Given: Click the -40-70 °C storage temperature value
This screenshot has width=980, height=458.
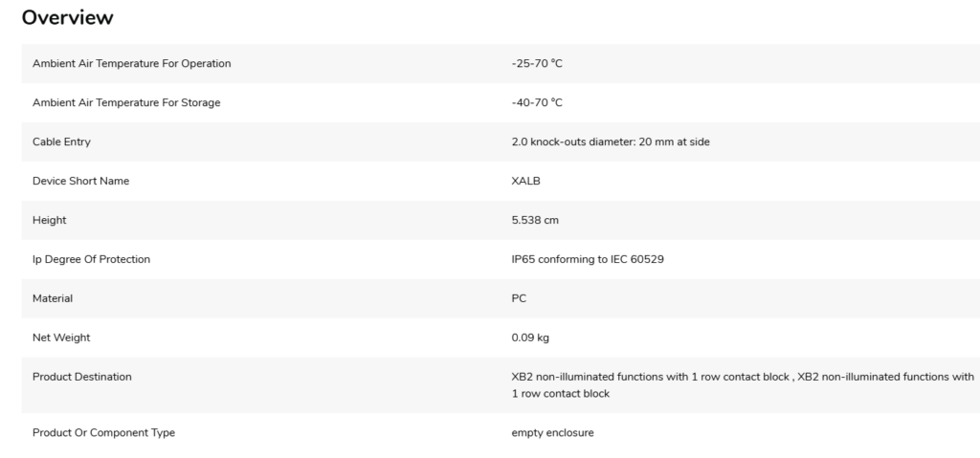Looking at the screenshot, I should (x=538, y=103).
